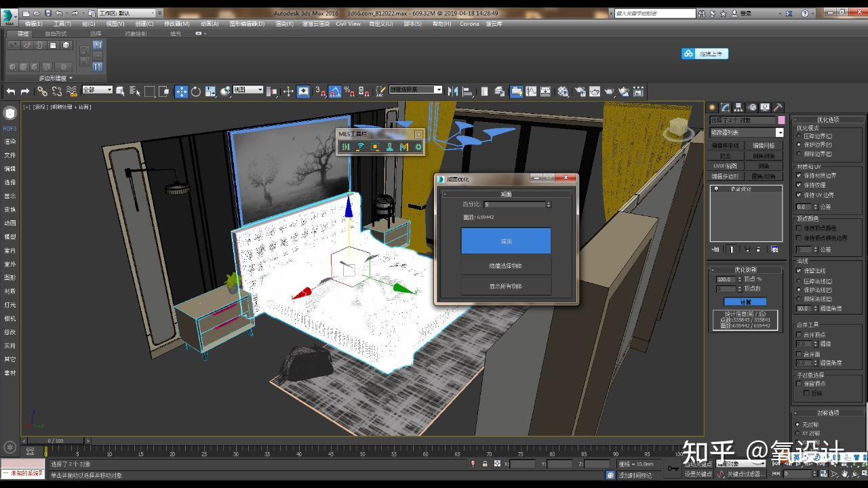
Task: Select the 排除边界 radio button
Action: tap(799, 153)
